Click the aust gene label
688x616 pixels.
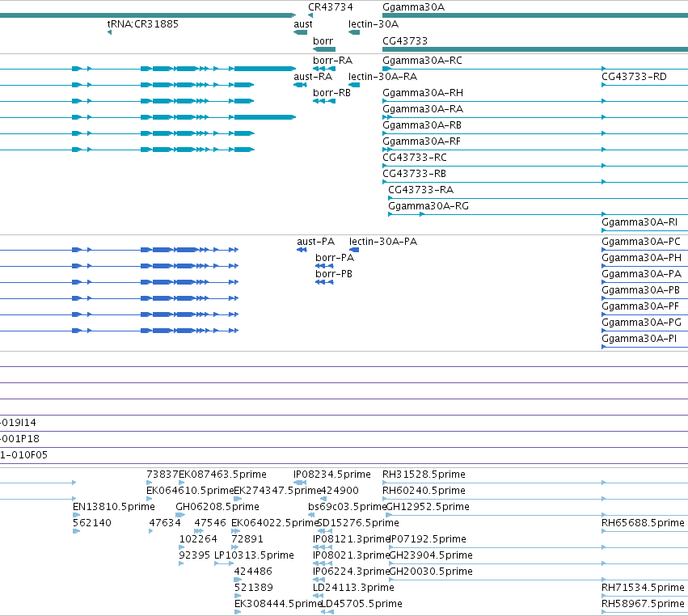303,23
